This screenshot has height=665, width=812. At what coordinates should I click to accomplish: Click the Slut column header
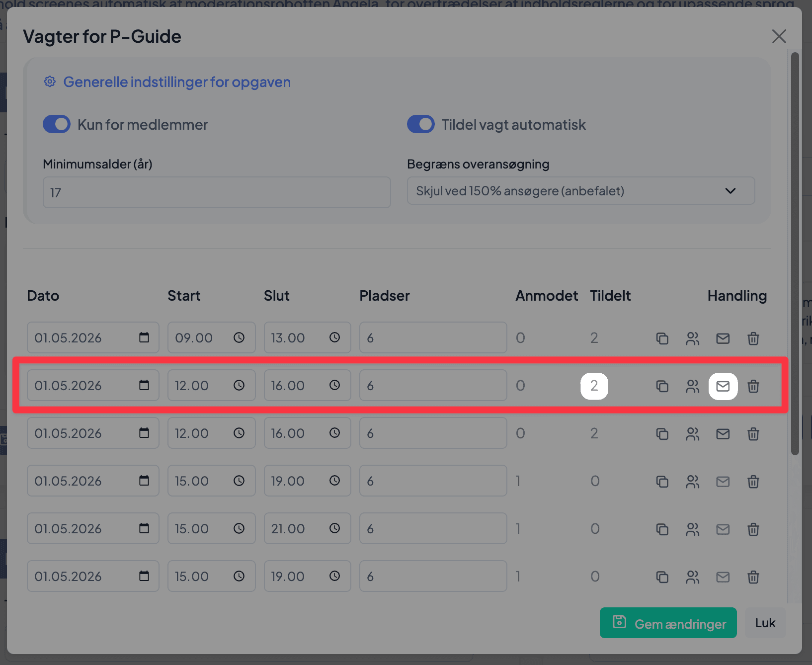pyautogui.click(x=276, y=296)
